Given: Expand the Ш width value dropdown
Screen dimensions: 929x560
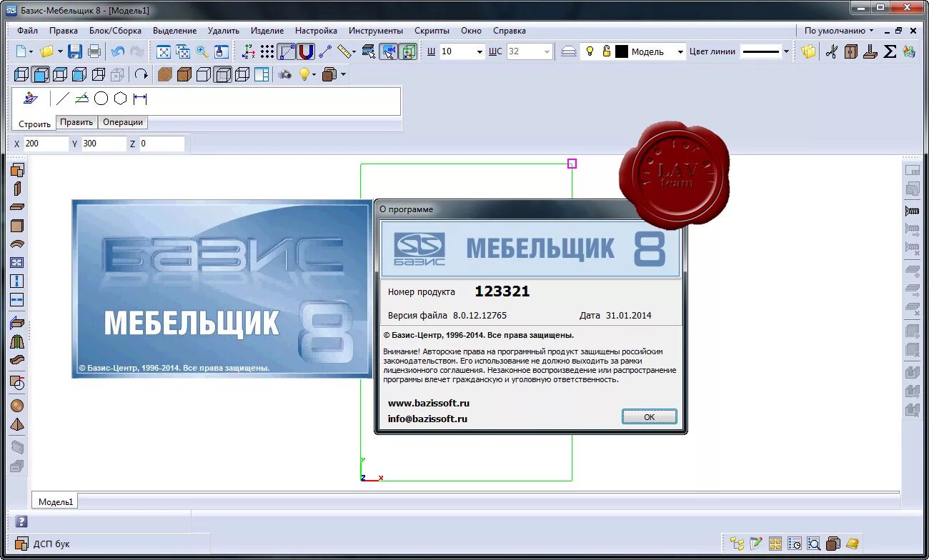Looking at the screenshot, I should (x=480, y=52).
